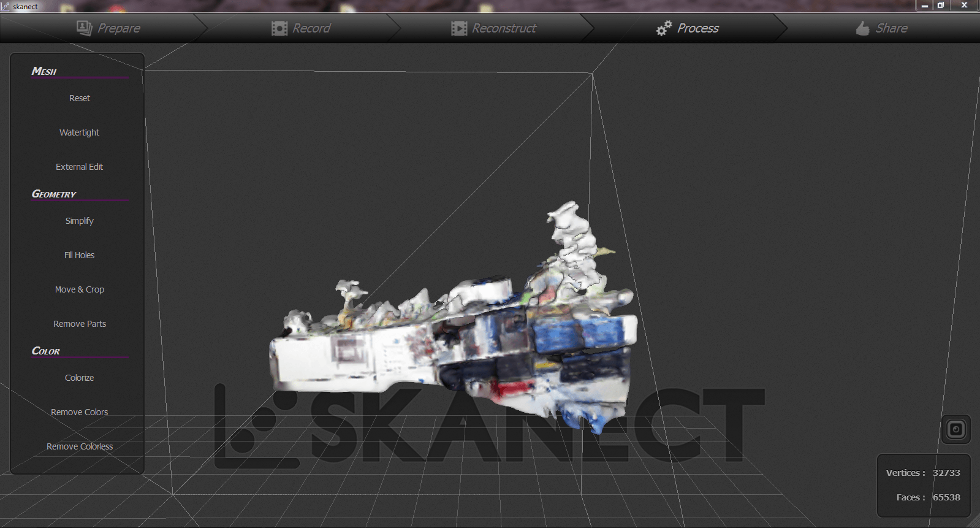Image resolution: width=980 pixels, height=528 pixels.
Task: Click the Color section heading
Action: click(x=46, y=351)
